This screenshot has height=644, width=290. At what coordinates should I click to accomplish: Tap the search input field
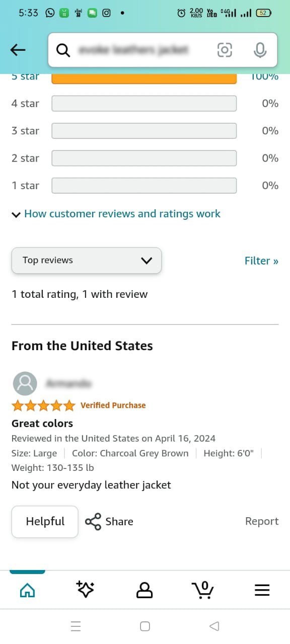pyautogui.click(x=141, y=50)
